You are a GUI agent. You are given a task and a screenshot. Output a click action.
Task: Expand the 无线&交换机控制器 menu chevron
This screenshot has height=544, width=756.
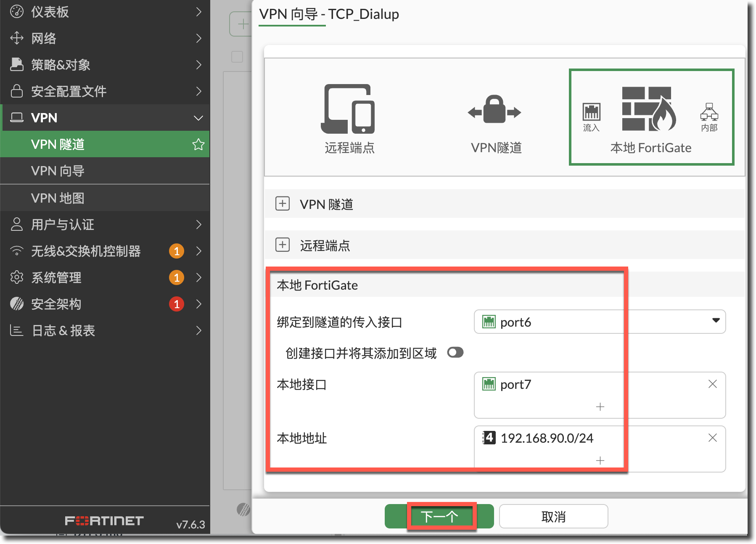pyautogui.click(x=199, y=251)
